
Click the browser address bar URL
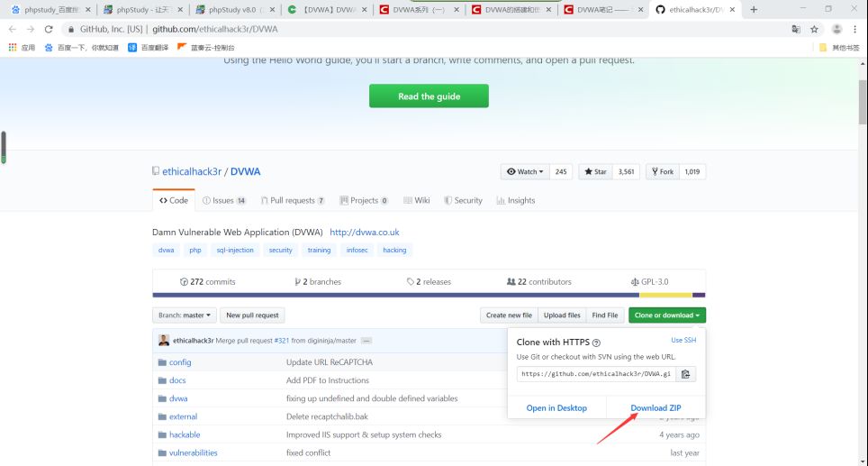(x=215, y=30)
